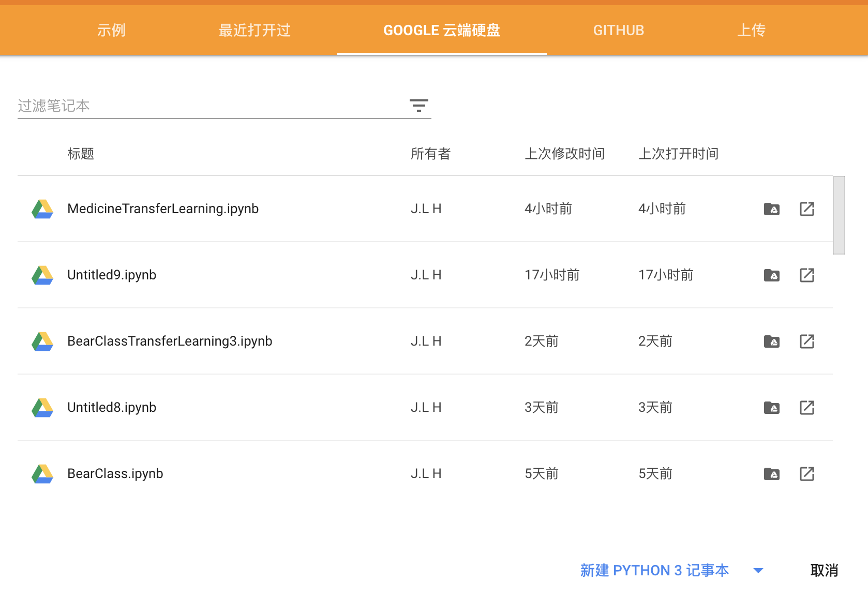This screenshot has width=868, height=595.
Task: Find MedicineTransferLearning.ipynb in Drive folder
Action: click(x=772, y=209)
